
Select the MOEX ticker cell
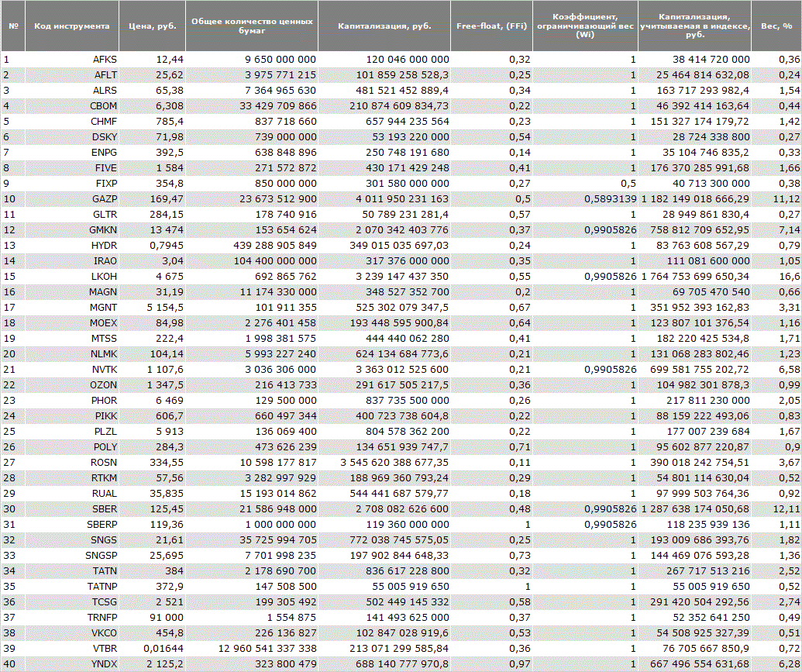click(x=72, y=323)
